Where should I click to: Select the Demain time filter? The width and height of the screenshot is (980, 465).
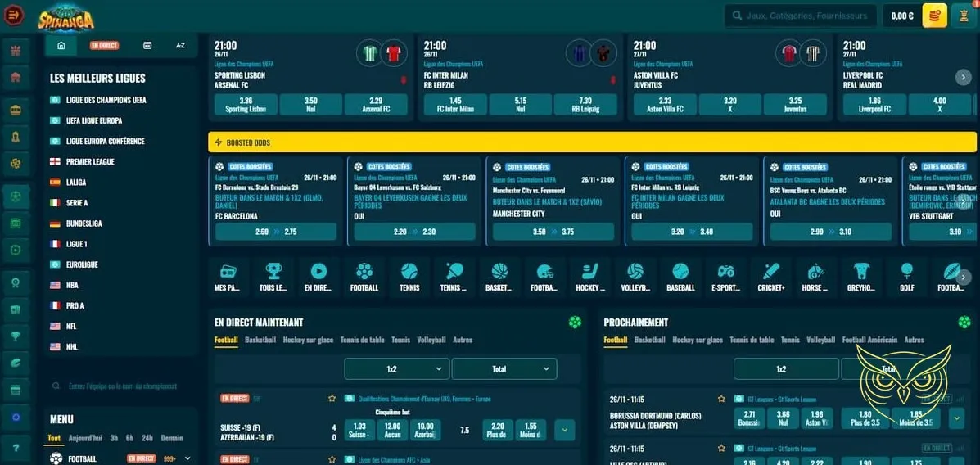coord(172,438)
